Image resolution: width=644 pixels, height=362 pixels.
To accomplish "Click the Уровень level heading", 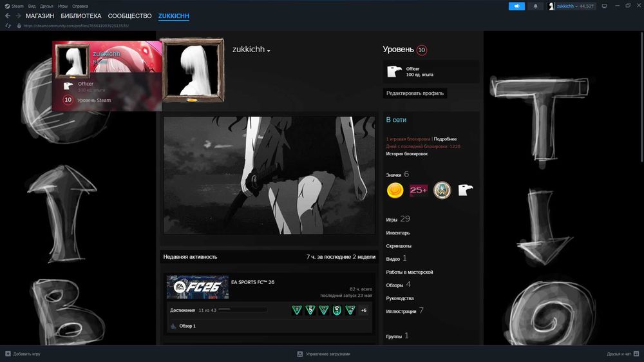I will pos(398,50).
